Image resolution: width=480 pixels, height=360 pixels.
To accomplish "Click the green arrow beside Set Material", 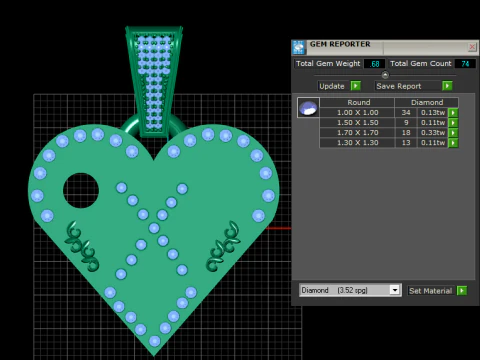I will tap(462, 291).
